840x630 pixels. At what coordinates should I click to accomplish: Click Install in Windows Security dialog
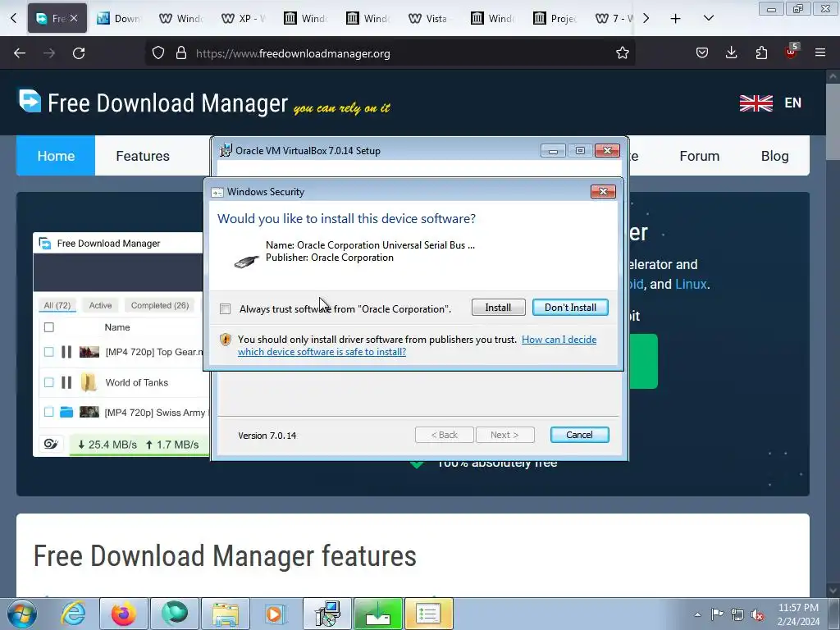tap(498, 308)
